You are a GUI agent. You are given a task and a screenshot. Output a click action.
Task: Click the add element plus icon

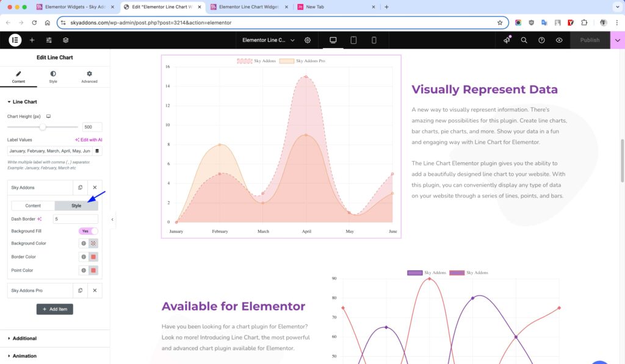point(32,40)
